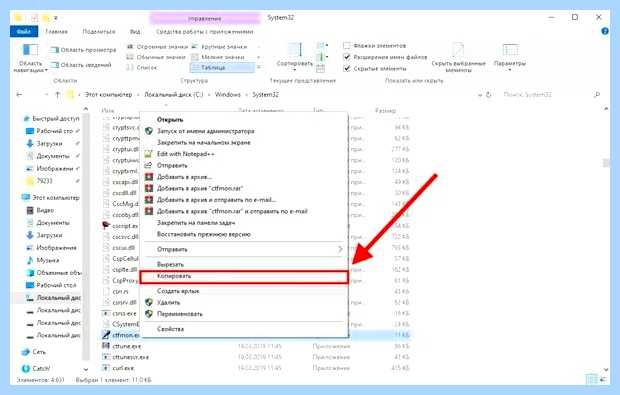Choose the Мелкие значки layout
This screenshot has height=395, width=620.
point(218,57)
